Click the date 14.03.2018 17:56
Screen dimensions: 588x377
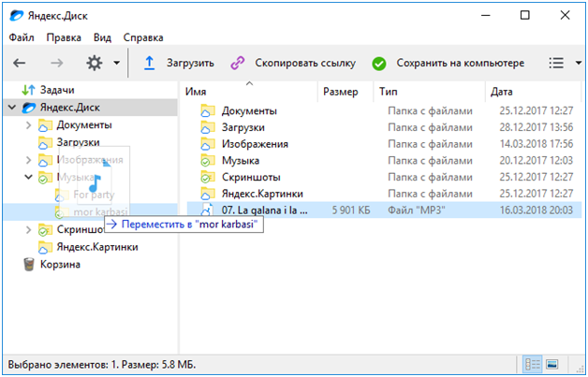(537, 144)
